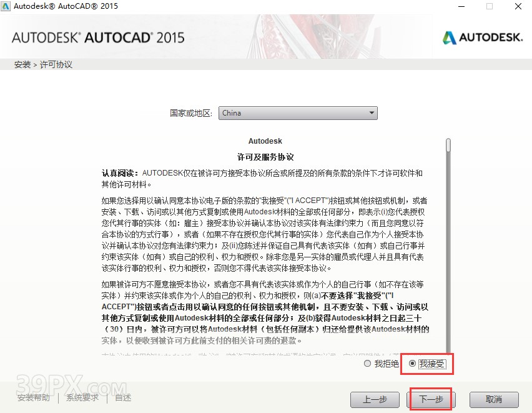The image size is (532, 413).
Task: Select the 我拒绝 radio button
Action: [x=368, y=364]
